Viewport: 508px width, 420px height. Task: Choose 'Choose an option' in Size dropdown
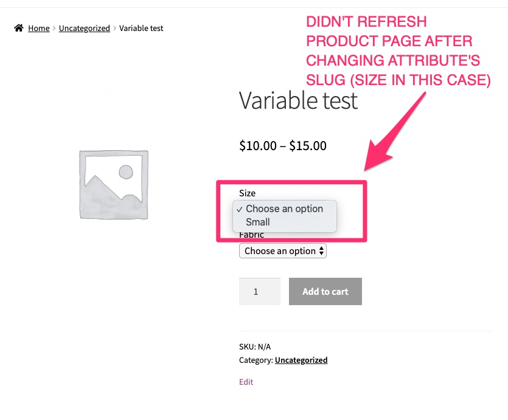(285, 208)
